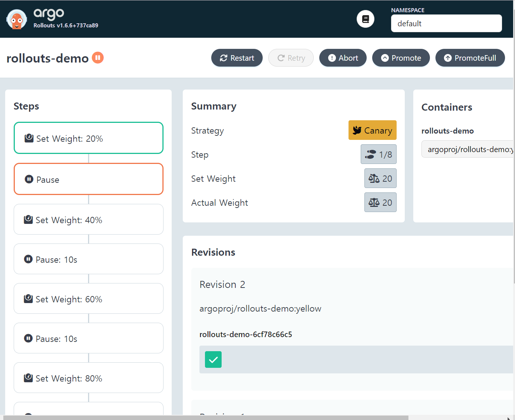The image size is (515, 420).
Task: Click the Step 1/8 badge
Action: [378, 154]
